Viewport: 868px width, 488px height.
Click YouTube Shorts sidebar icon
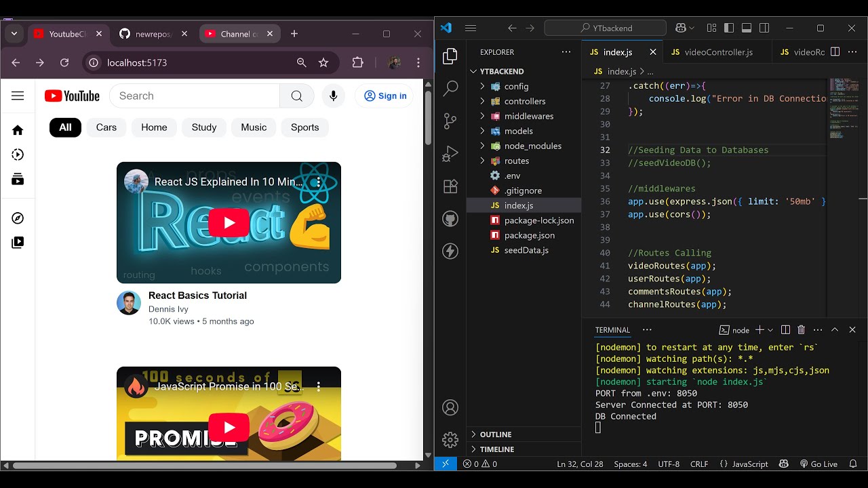(x=18, y=155)
